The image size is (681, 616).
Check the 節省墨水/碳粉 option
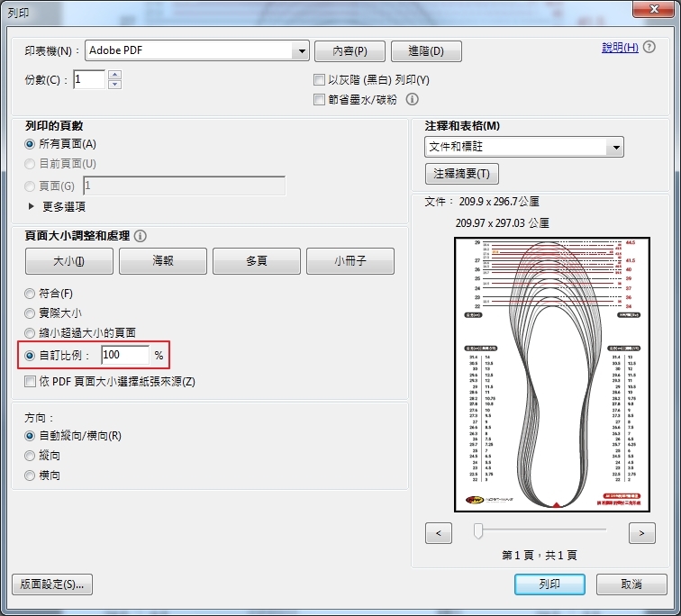pyautogui.click(x=319, y=100)
